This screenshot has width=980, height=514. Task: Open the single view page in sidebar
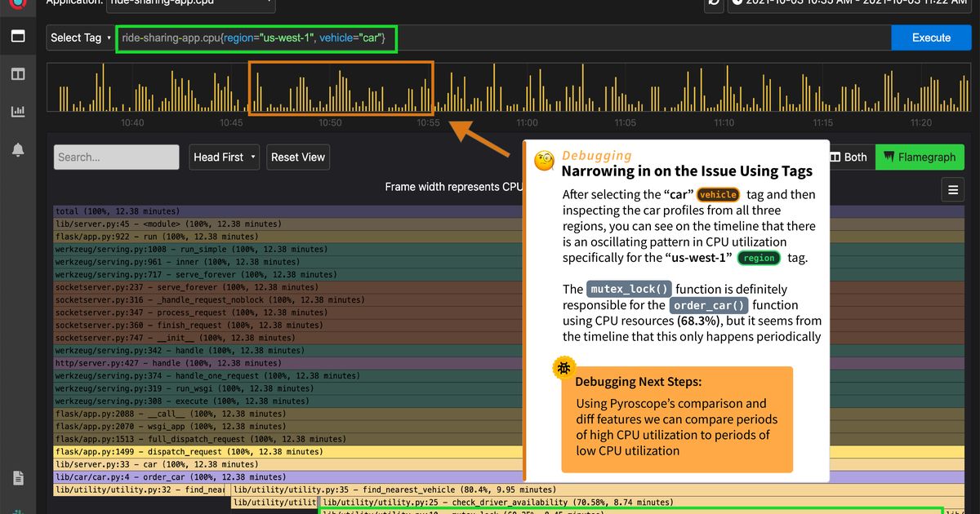pos(17,36)
